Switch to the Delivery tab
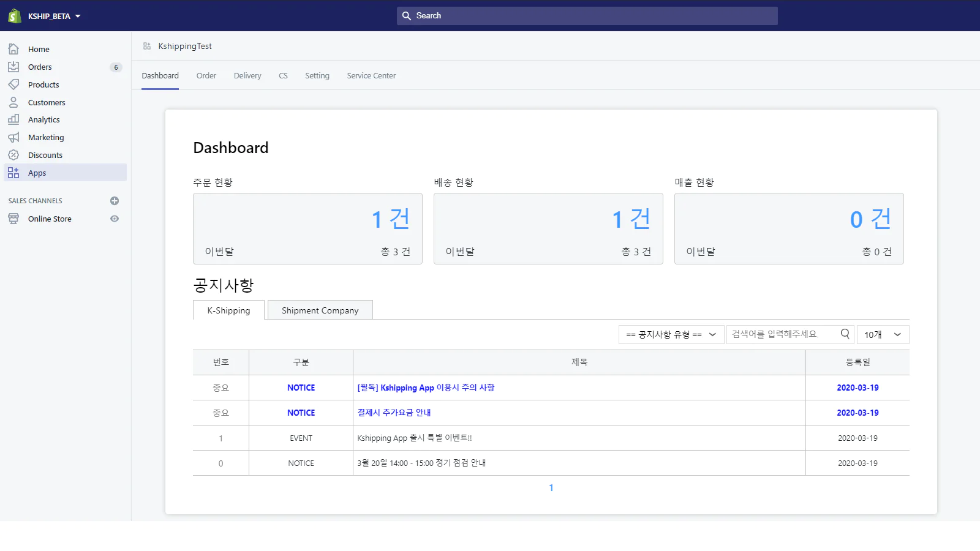Image resolution: width=980 pixels, height=551 pixels. pyautogui.click(x=247, y=76)
